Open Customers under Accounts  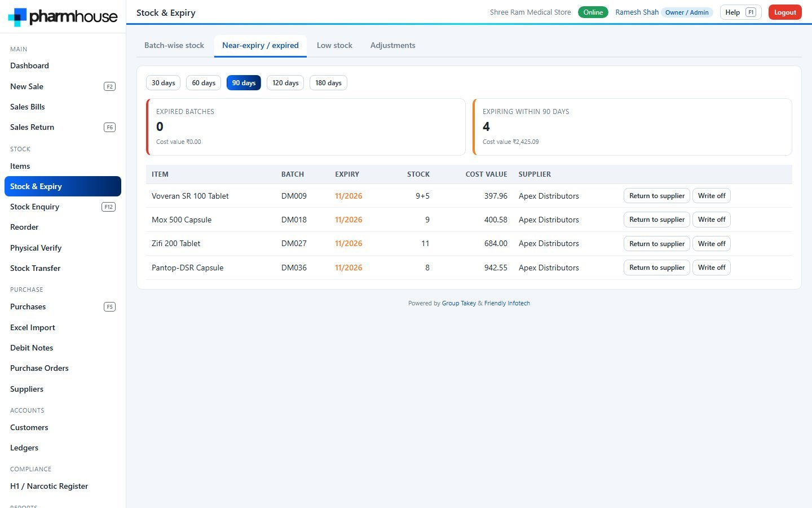[63, 427]
